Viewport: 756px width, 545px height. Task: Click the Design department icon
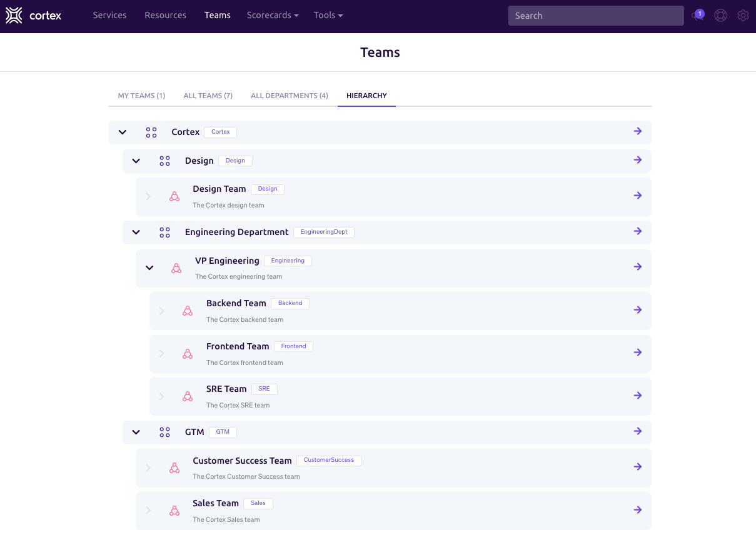pyautogui.click(x=164, y=161)
